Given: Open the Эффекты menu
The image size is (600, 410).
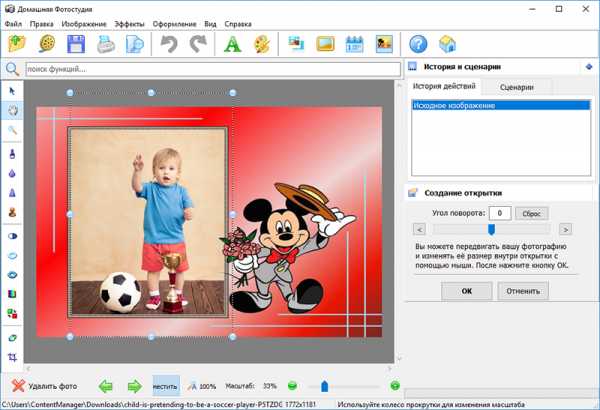Looking at the screenshot, I should click(129, 22).
